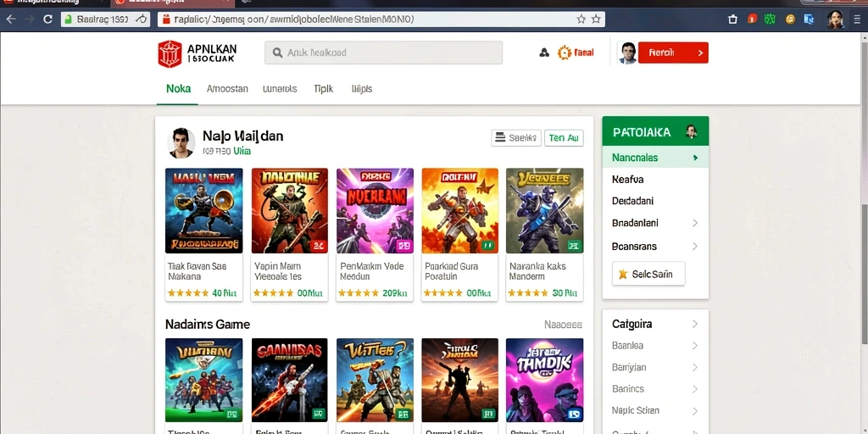Image resolution: width=868 pixels, height=434 pixels.
Task: Expand the Naplc Stiran chevron
Action: (x=695, y=411)
